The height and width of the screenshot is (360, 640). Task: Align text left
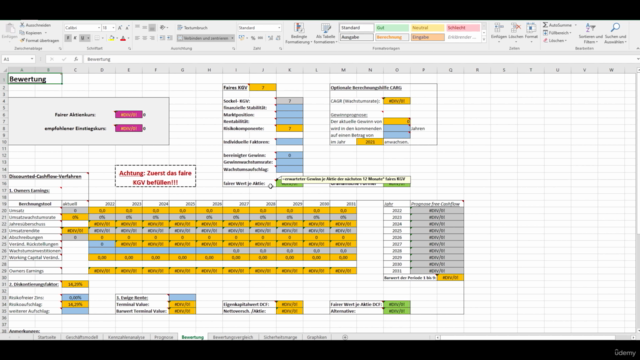[137, 38]
